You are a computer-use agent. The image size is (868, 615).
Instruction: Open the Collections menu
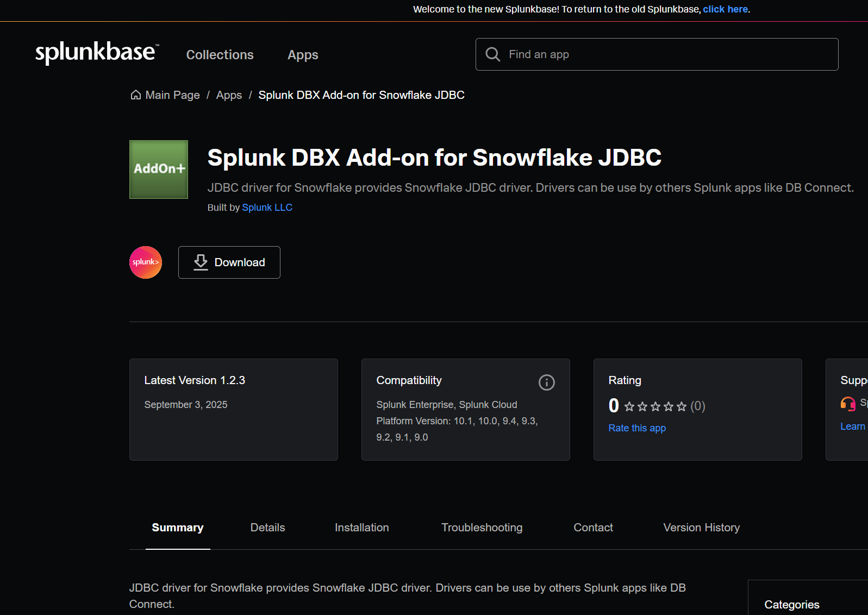point(220,55)
